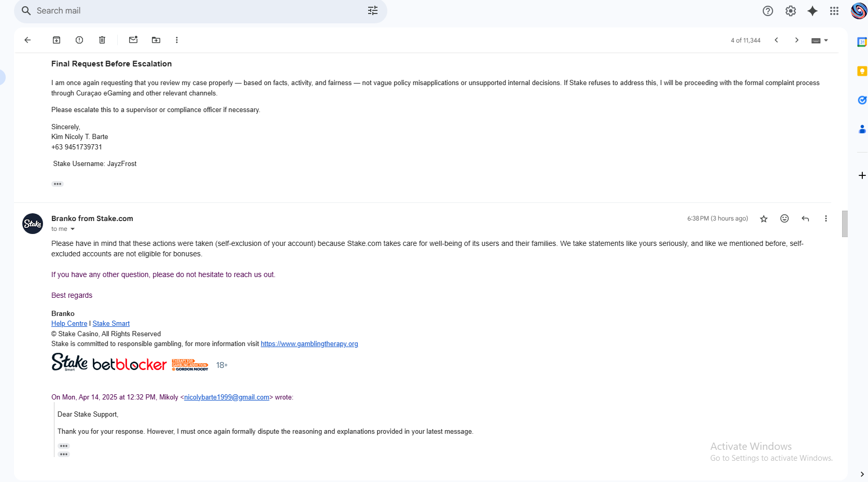The image size is (868, 482).
Task: Open the Move to folder option
Action: point(156,40)
